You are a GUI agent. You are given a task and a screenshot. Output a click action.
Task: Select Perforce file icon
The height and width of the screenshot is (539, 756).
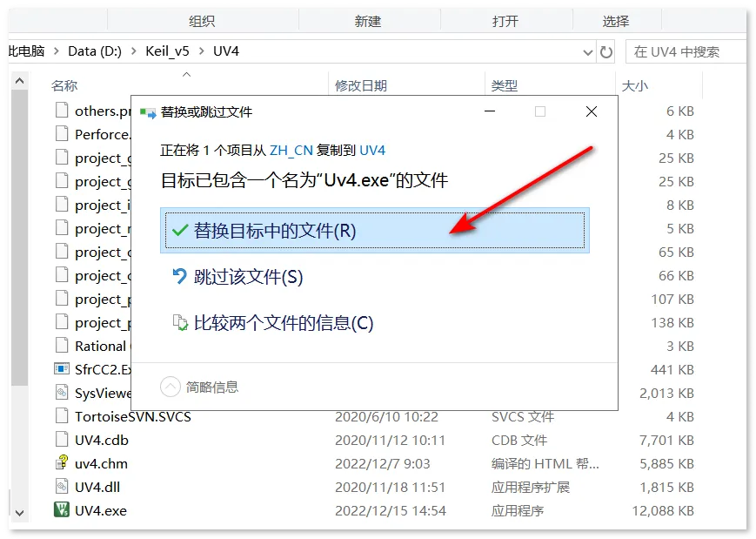pos(62,134)
